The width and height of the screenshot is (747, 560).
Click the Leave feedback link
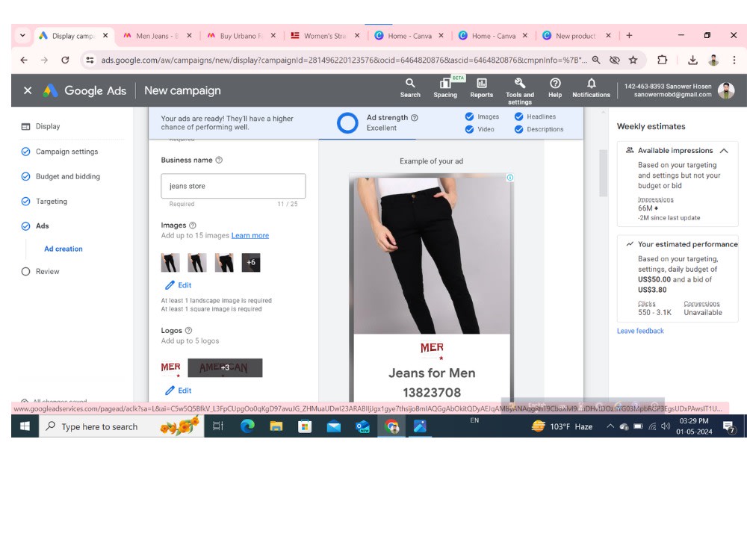(x=640, y=331)
